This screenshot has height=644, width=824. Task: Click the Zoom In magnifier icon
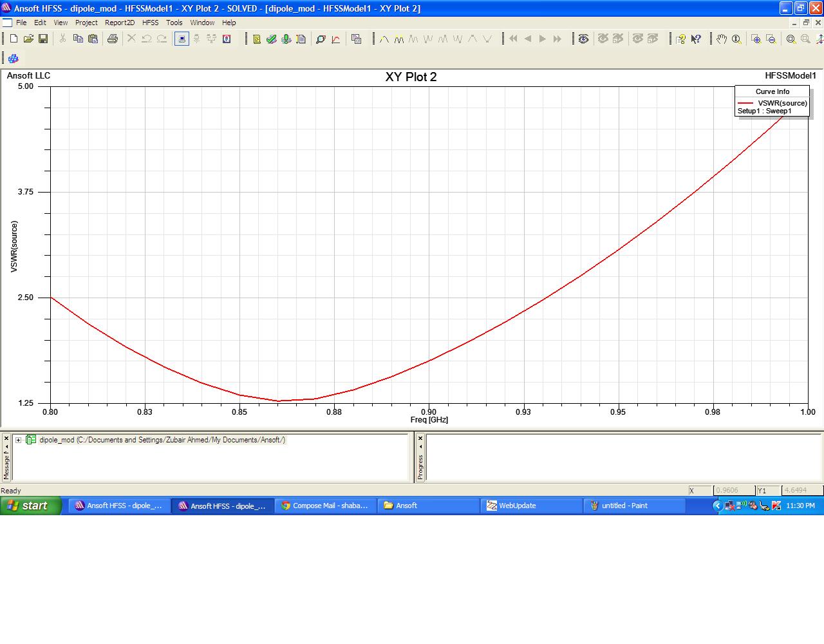756,39
